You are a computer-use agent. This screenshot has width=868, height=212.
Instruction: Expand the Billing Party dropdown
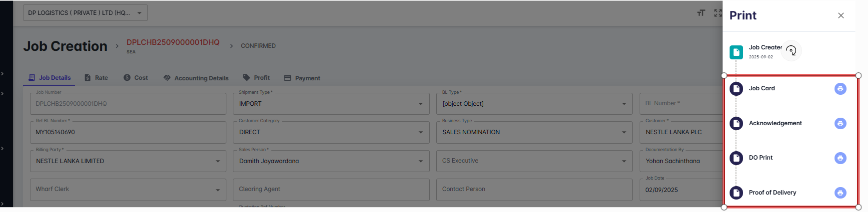[217, 161]
